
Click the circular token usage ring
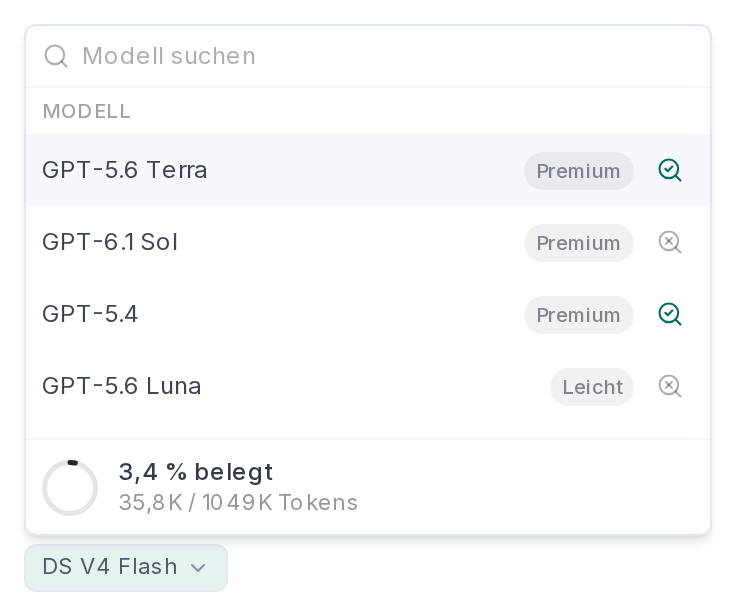pyautogui.click(x=70, y=488)
